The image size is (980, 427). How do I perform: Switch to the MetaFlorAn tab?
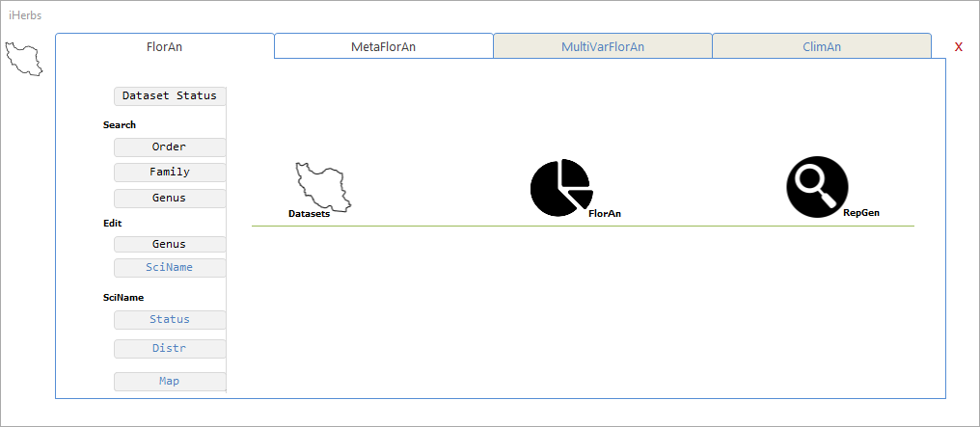tap(384, 46)
